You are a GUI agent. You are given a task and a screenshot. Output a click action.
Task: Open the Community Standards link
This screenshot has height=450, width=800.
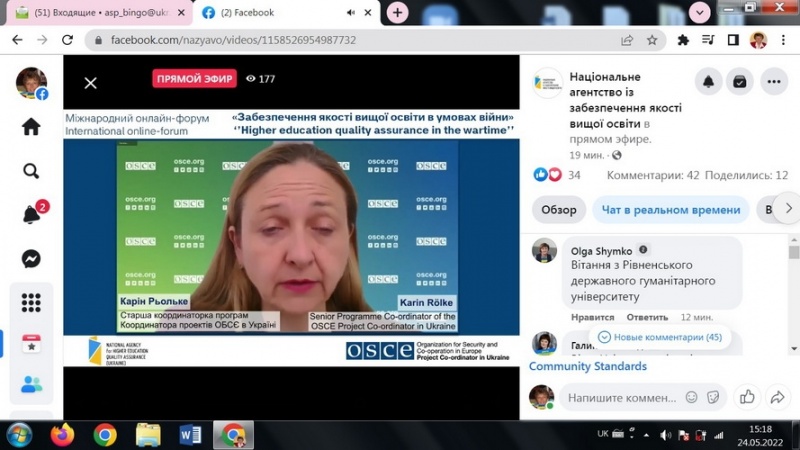588,366
